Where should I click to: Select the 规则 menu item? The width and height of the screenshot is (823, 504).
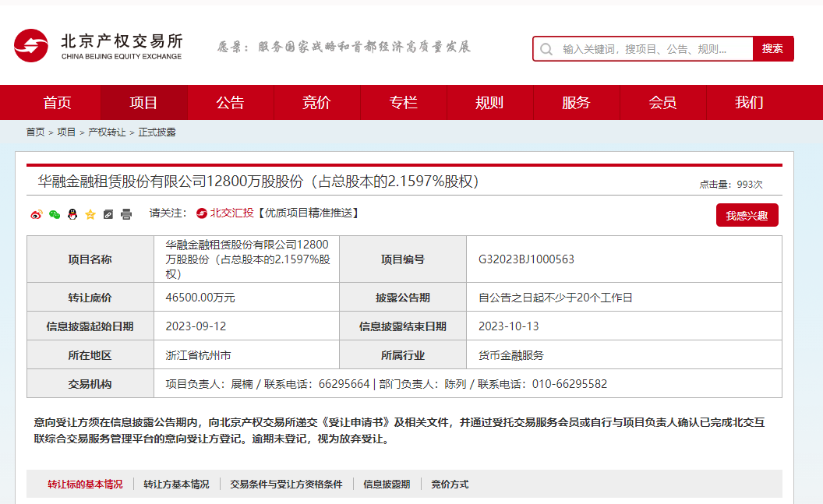click(489, 103)
